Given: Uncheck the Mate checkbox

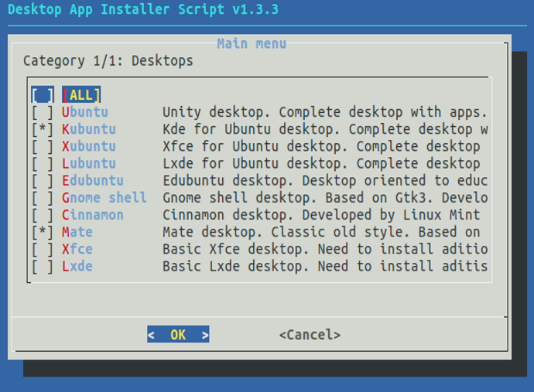Looking at the screenshot, I should point(43,232).
